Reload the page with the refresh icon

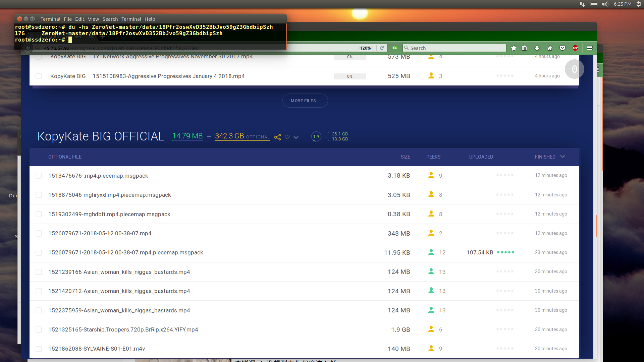click(x=382, y=48)
